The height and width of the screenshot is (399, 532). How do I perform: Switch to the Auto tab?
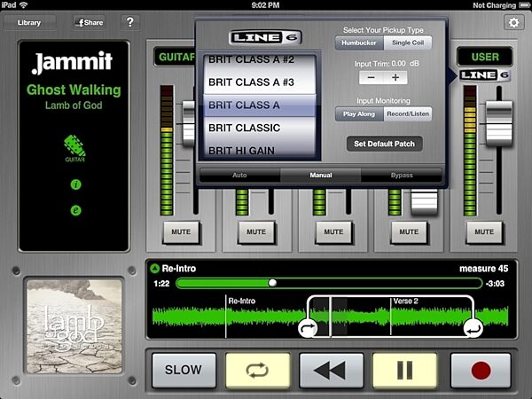tap(239, 175)
